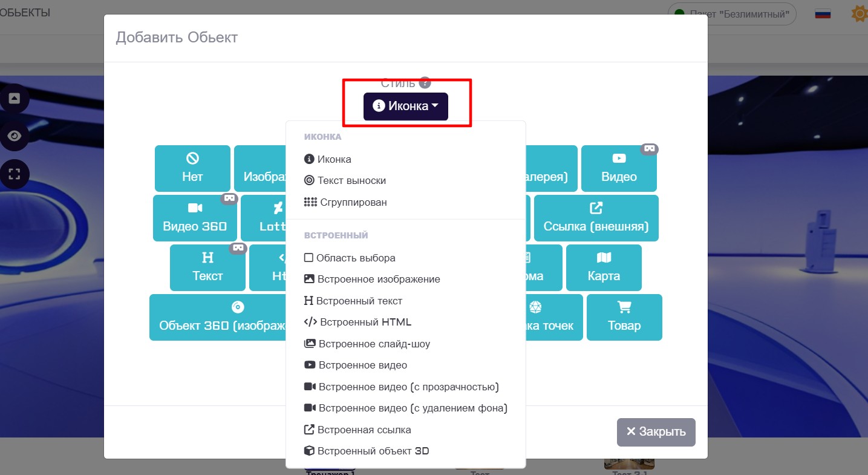The image size is (868, 475).
Task: Choose Сгруппирован style option
Action: point(345,202)
